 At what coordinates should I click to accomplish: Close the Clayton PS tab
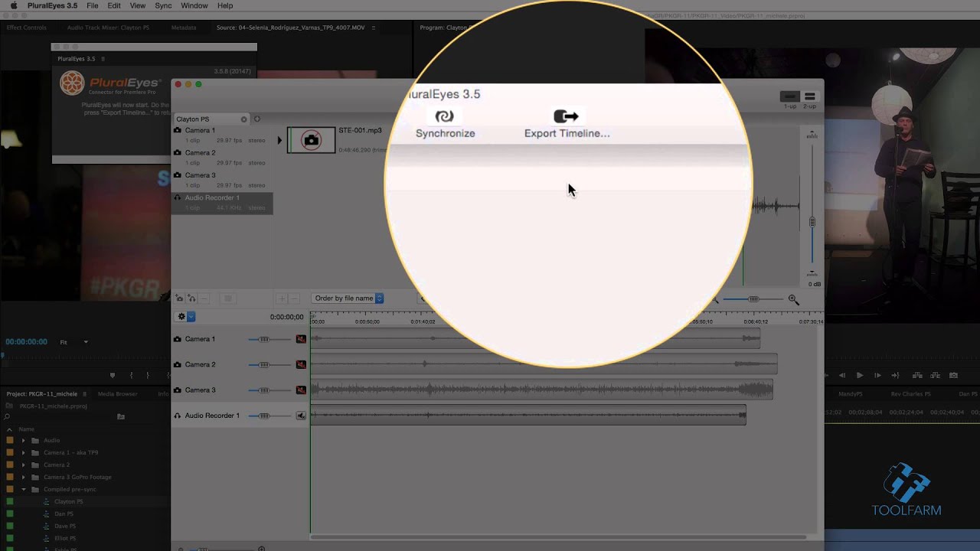click(244, 119)
